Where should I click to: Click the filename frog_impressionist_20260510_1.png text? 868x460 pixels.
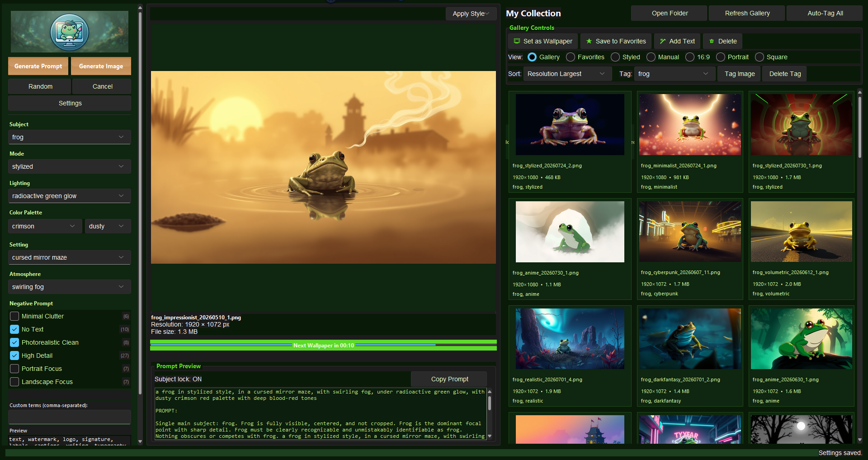pos(196,318)
